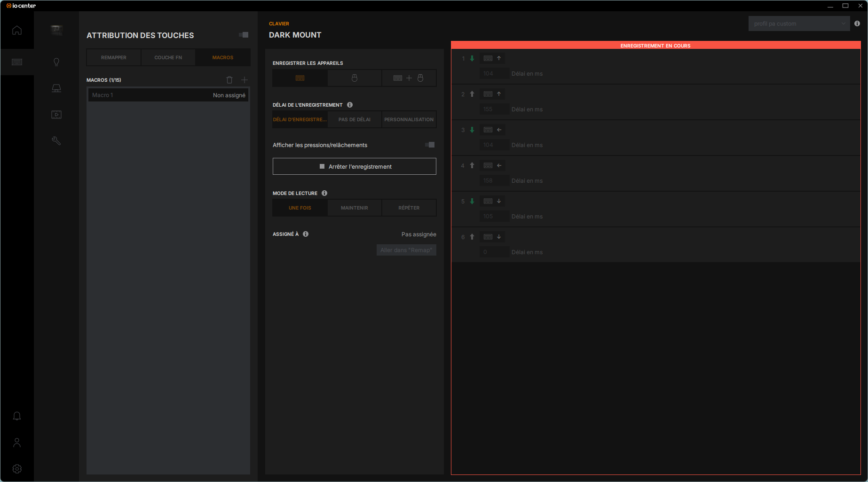Switch to the Remapper tab
The image size is (868, 482).
click(114, 57)
